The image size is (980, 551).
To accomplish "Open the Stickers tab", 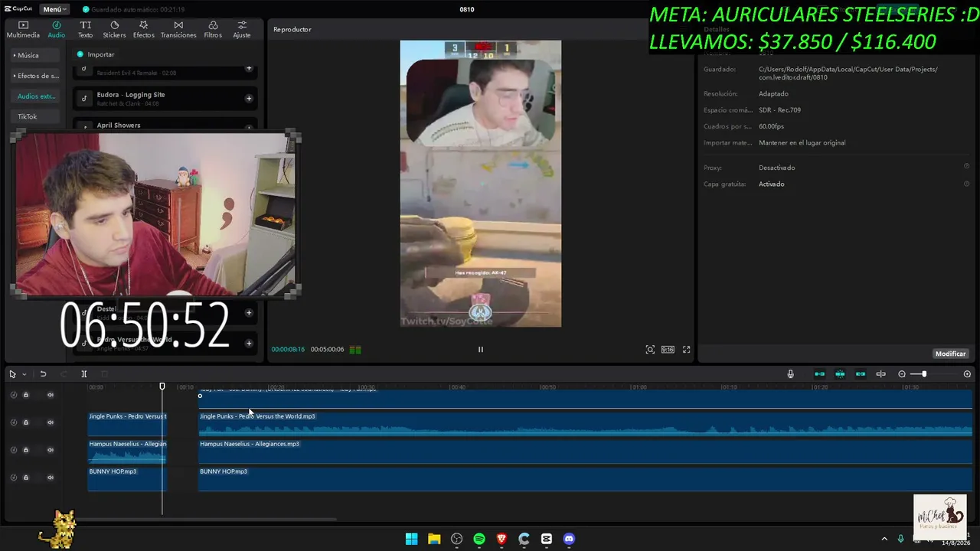I will click(x=114, y=29).
